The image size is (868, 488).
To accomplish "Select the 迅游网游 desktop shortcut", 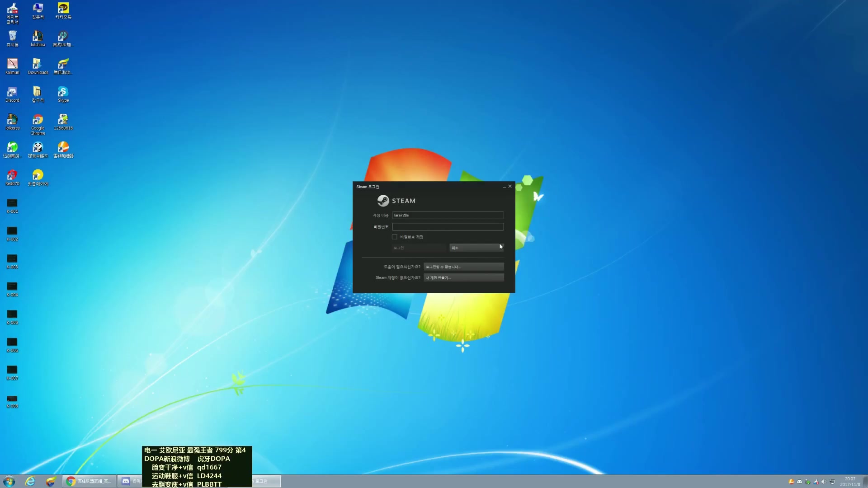I will tap(12, 150).
